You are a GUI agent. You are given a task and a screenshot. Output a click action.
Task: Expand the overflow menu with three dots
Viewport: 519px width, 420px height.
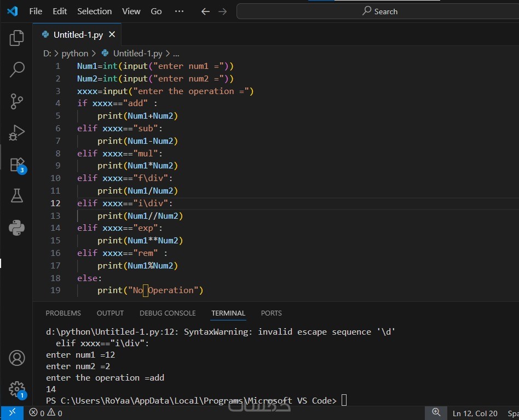(x=179, y=11)
